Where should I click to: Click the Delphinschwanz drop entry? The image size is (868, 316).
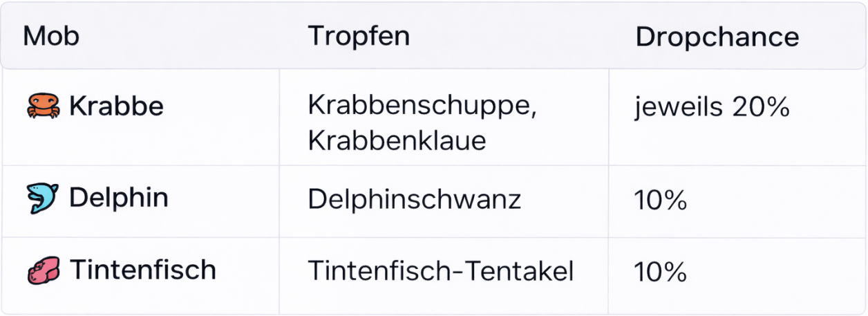[x=414, y=199]
